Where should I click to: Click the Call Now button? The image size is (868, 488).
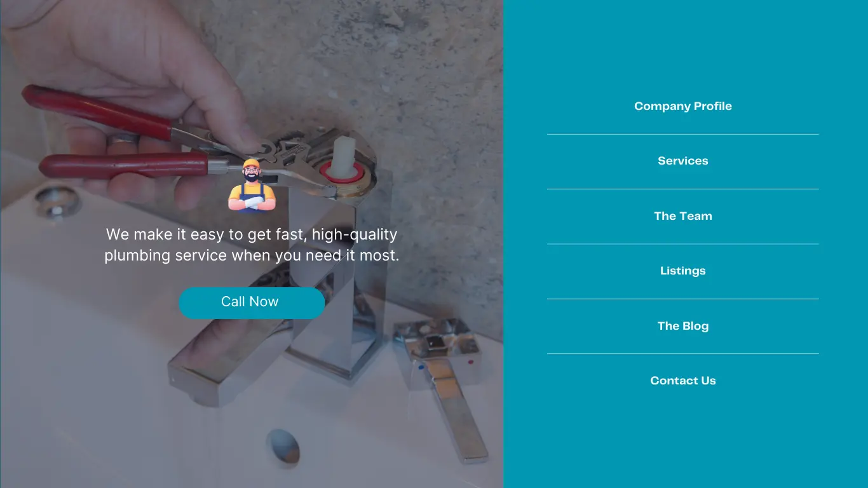(x=252, y=303)
